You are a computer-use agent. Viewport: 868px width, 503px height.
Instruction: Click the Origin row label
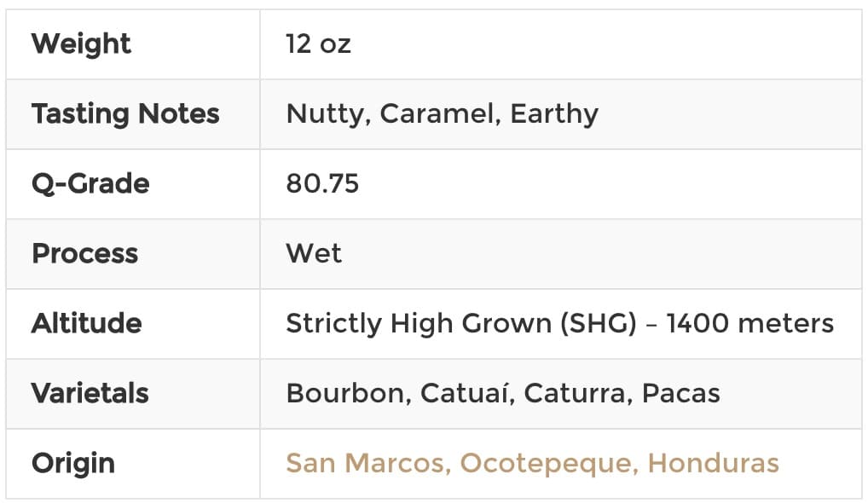point(73,464)
